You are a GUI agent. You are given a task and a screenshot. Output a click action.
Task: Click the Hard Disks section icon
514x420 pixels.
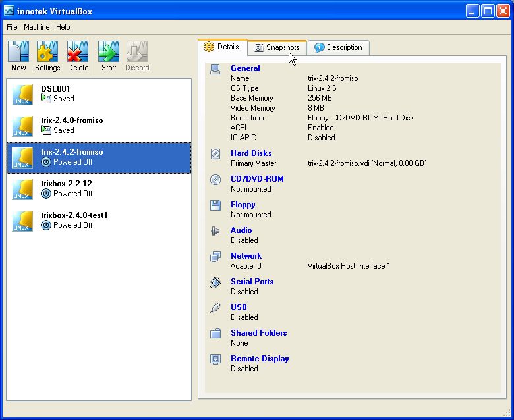[215, 153]
